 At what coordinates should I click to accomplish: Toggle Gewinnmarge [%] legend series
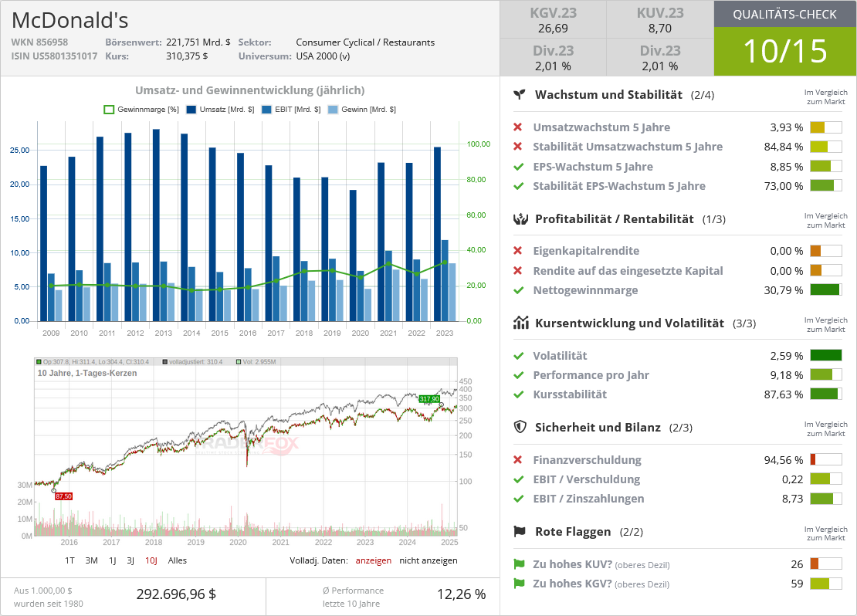point(141,110)
